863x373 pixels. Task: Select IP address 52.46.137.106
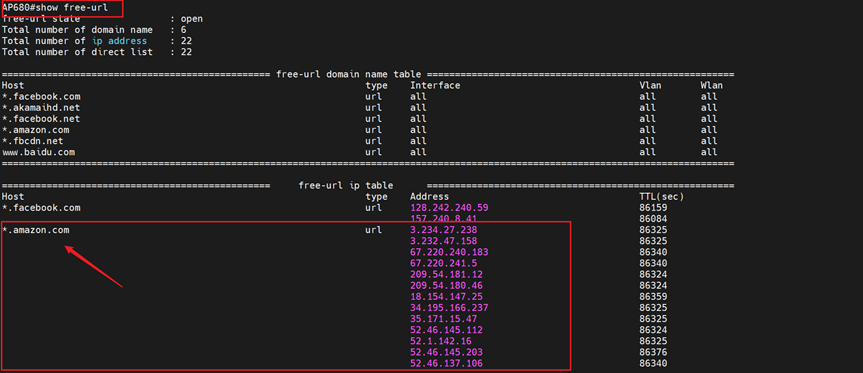click(446, 363)
